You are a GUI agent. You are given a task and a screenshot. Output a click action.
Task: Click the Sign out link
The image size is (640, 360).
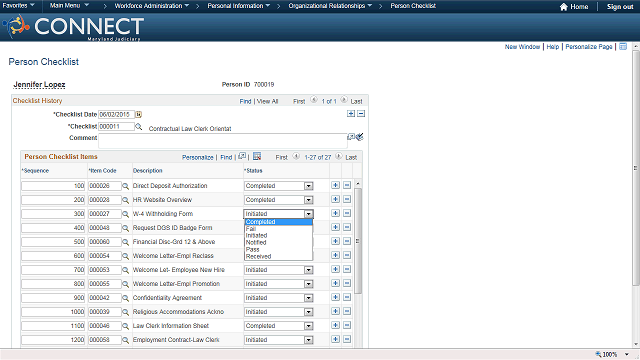[x=620, y=7]
